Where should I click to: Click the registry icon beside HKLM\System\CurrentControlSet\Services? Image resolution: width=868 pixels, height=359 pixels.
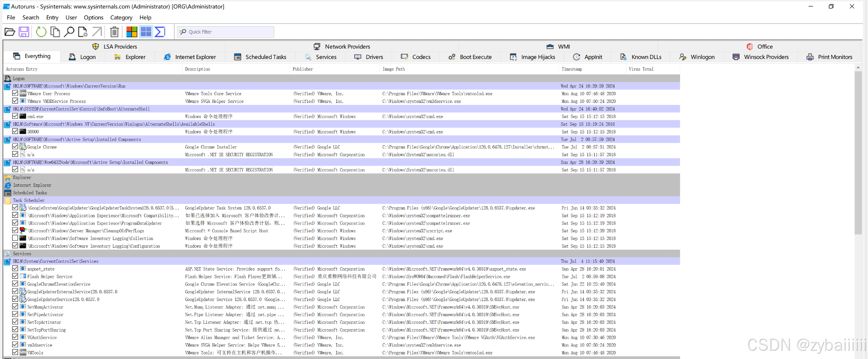[x=7, y=261]
